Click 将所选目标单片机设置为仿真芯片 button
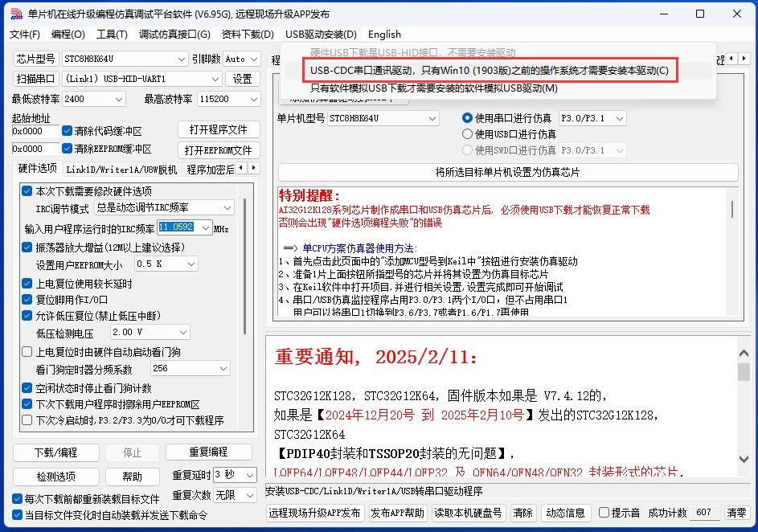This screenshot has width=758, height=532. 507,173
